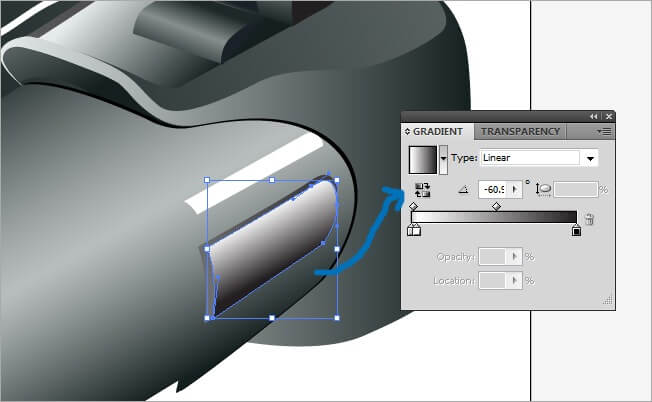Click the gradient fill preview swatch

[423, 160]
